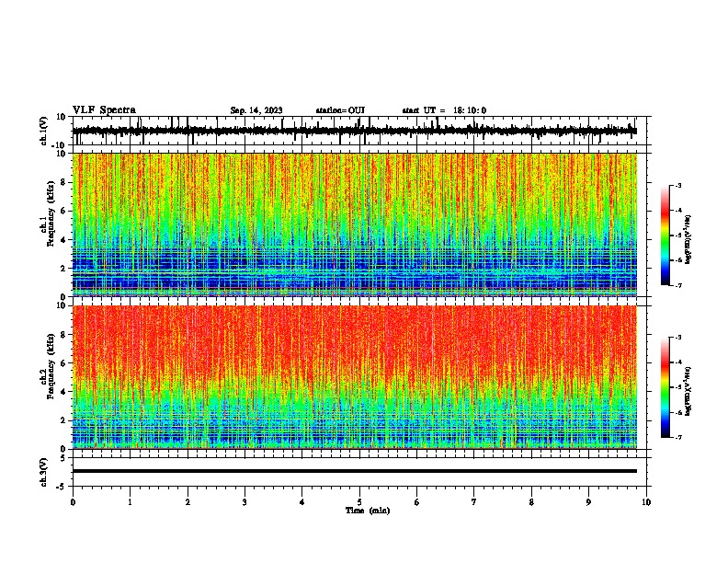Click the '6' kHz tick on ch.1 spectrogram
728x563 pixels.
[63, 212]
